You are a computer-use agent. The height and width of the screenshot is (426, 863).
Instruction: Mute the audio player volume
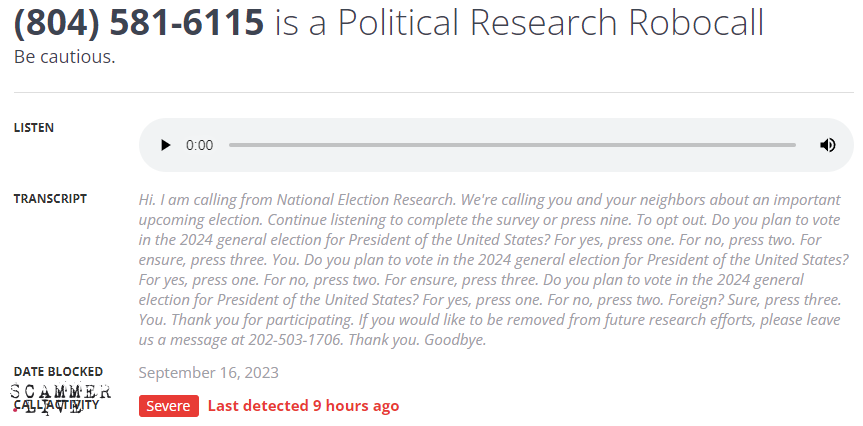click(x=827, y=145)
